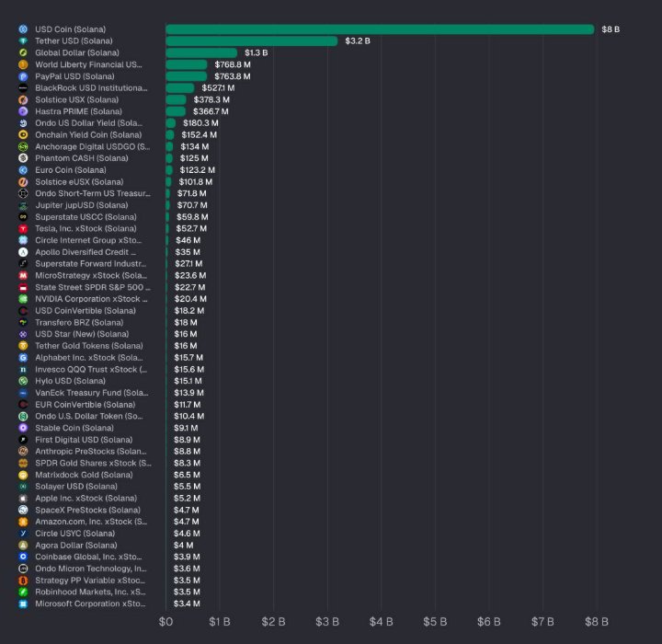Click the World Liberty Financial token icon
This screenshot has width=662, height=644.
click(23, 64)
